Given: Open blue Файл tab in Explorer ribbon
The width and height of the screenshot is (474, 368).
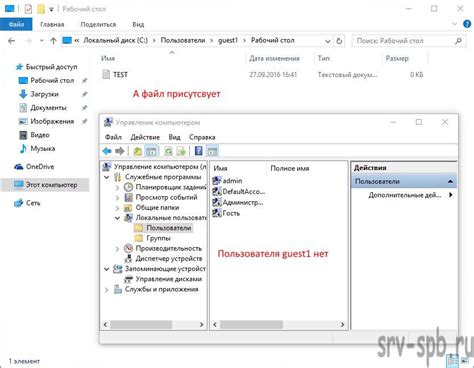Looking at the screenshot, I should tap(16, 24).
